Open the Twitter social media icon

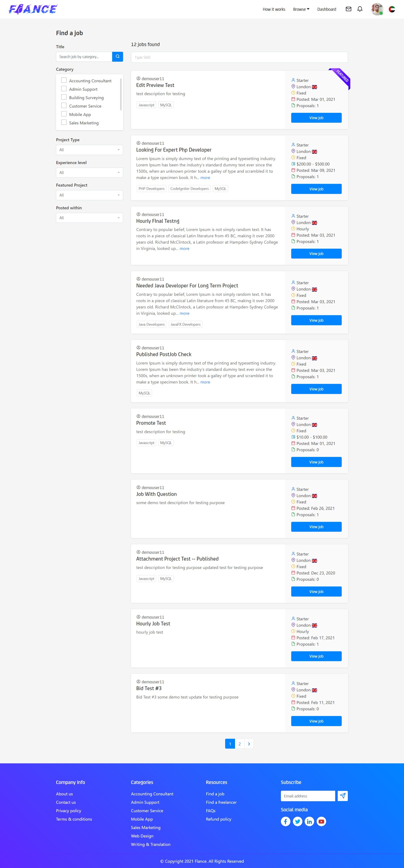point(298,821)
